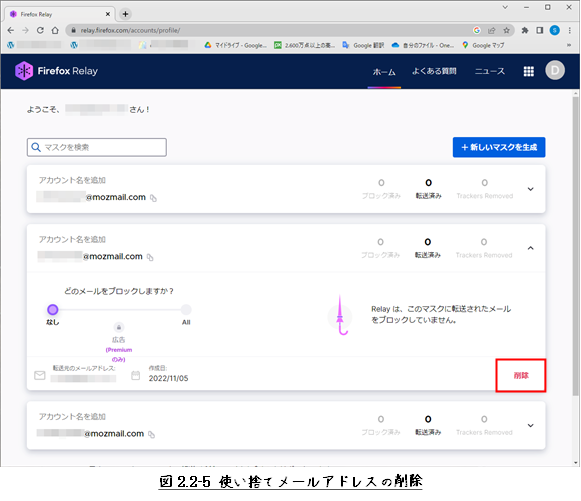Click the browser home icon
The height and width of the screenshot is (501, 581).
click(55, 30)
